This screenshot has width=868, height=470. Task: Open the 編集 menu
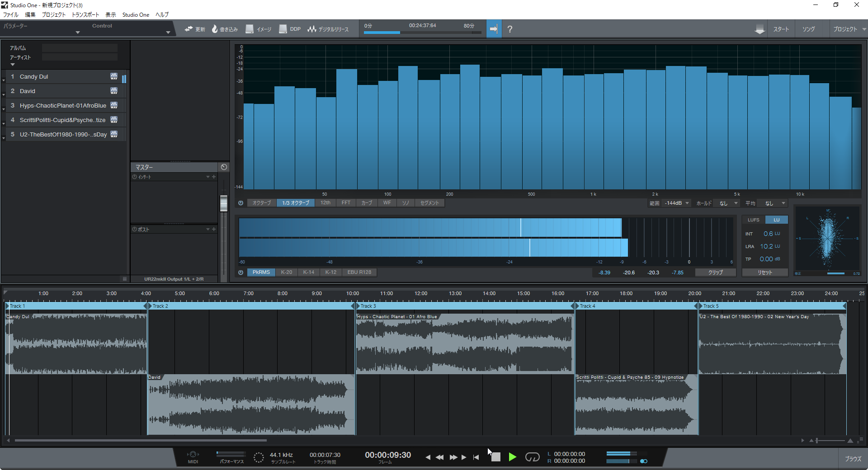(30, 15)
